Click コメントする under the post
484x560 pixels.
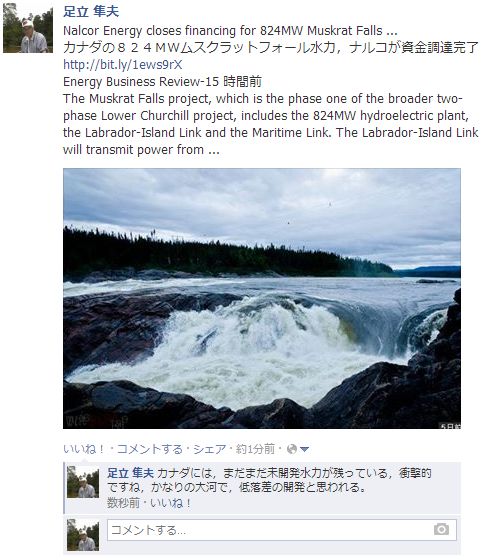pyautogui.click(x=150, y=449)
